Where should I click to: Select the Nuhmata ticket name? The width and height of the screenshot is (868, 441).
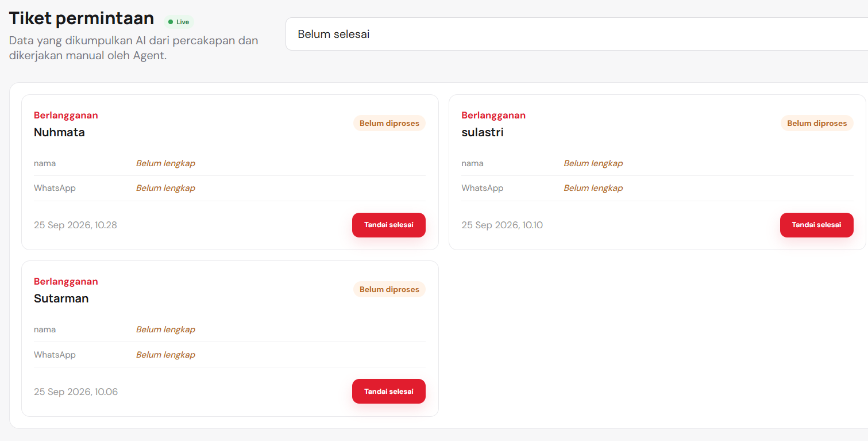tap(59, 132)
